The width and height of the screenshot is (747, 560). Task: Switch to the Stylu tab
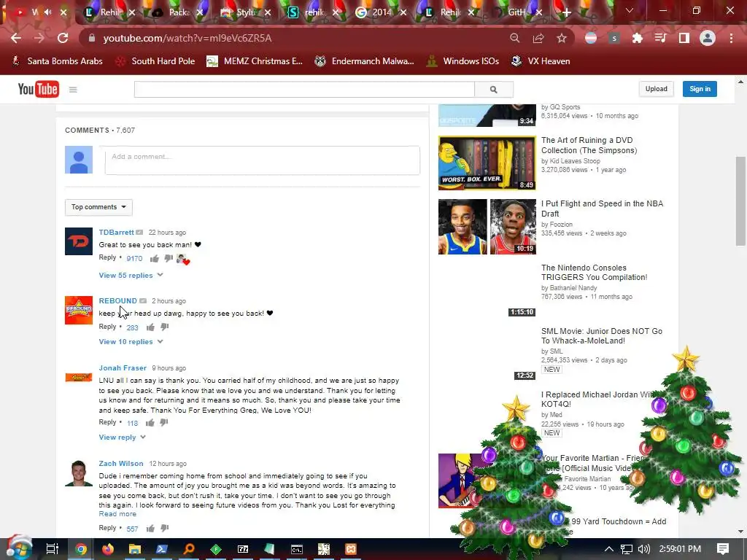tap(246, 12)
